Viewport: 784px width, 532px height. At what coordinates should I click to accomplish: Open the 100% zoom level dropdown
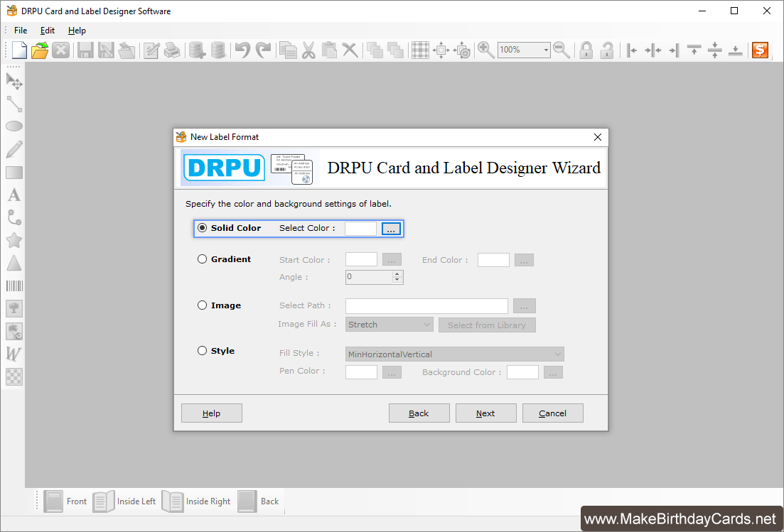coord(545,50)
